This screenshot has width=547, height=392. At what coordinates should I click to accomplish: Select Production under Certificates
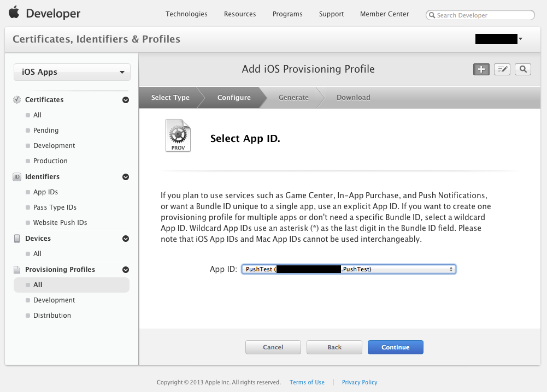pyautogui.click(x=50, y=161)
